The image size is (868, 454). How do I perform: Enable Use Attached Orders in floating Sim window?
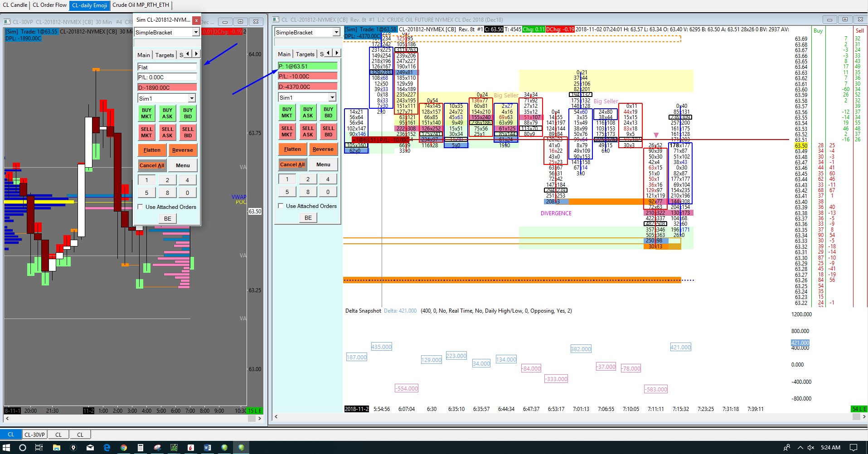(x=141, y=207)
